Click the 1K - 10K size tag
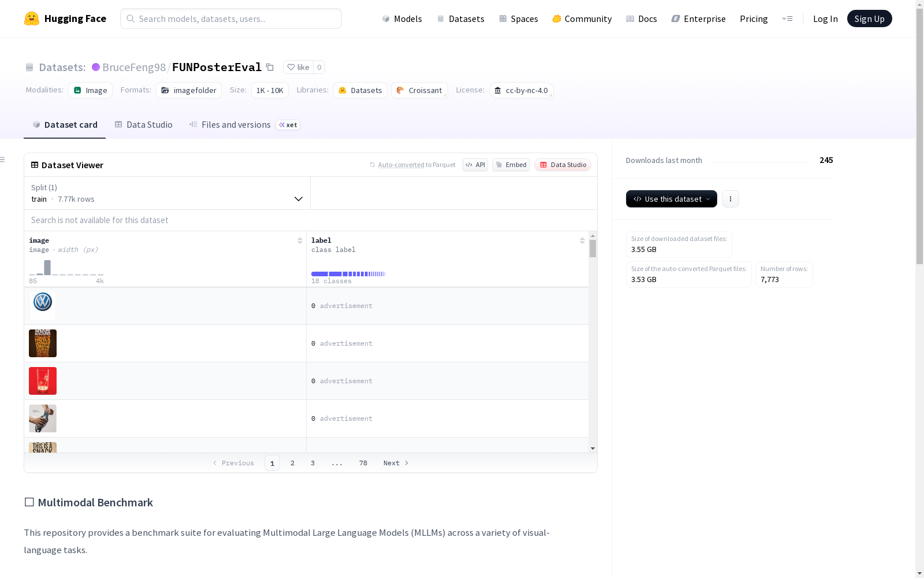 pyautogui.click(x=270, y=90)
